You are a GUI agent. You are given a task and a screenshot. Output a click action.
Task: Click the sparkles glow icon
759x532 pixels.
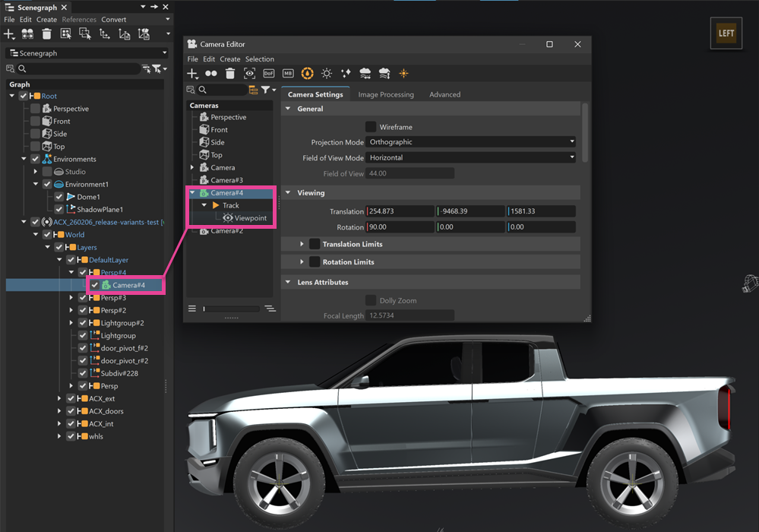pyautogui.click(x=346, y=74)
